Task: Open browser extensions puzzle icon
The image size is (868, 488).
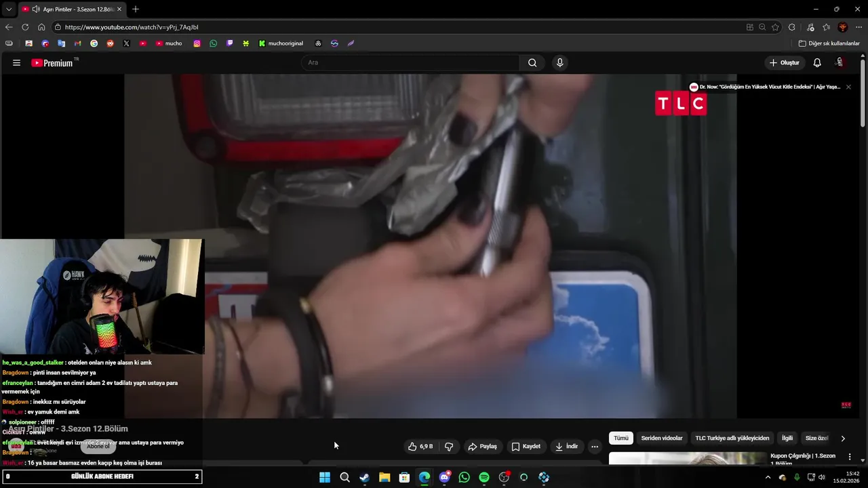Action: pos(792,27)
